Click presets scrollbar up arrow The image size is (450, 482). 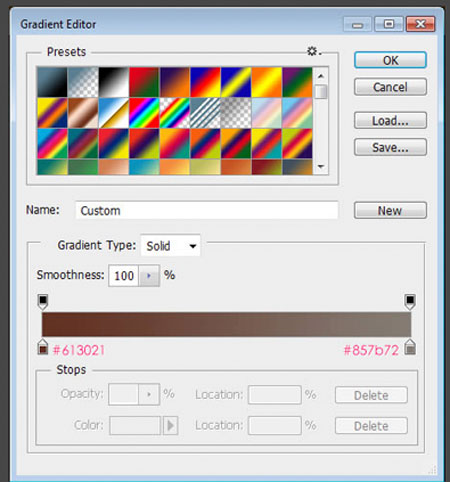click(x=321, y=77)
